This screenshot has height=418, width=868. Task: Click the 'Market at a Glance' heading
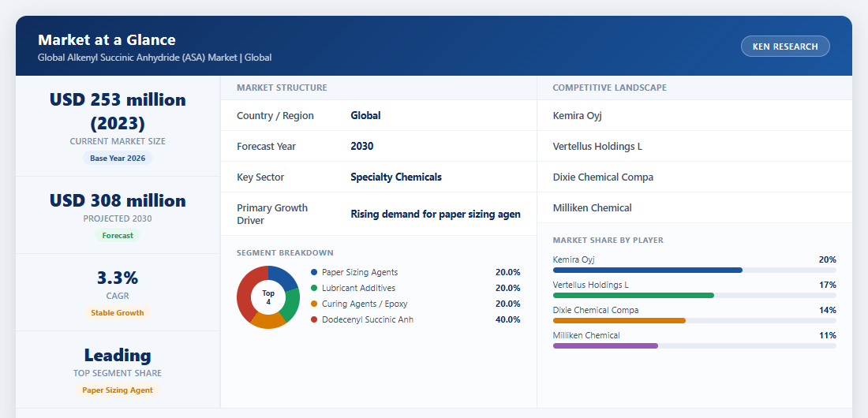click(107, 40)
